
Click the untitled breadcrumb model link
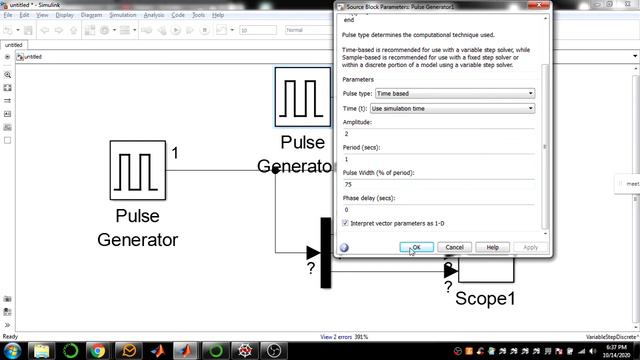(x=33, y=57)
